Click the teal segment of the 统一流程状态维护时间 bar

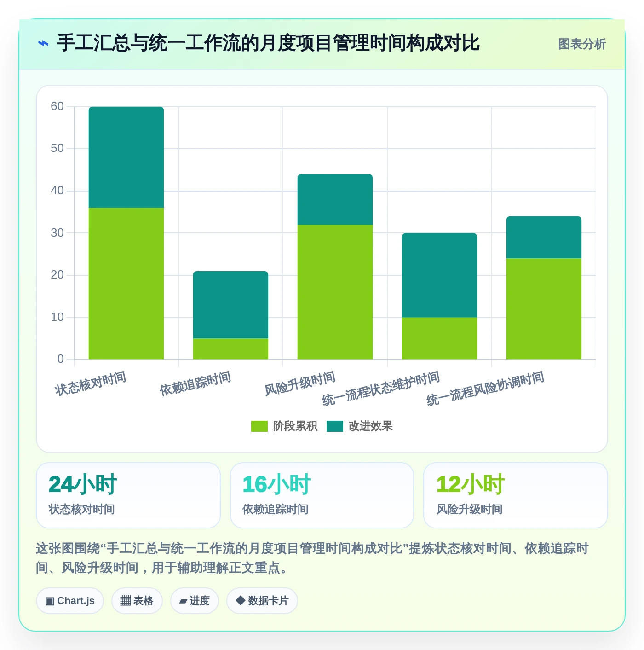pos(439,275)
